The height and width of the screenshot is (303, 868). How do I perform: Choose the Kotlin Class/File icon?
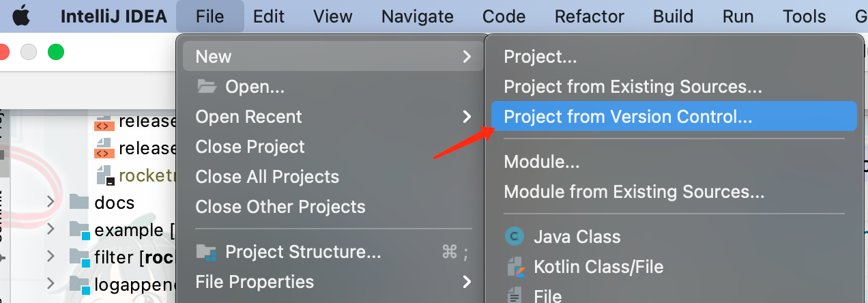pyautogui.click(x=513, y=267)
